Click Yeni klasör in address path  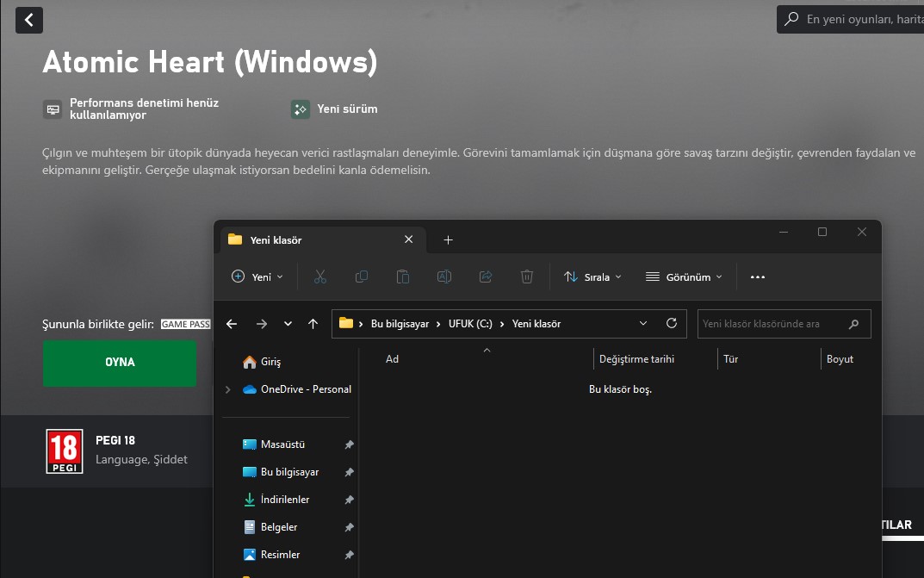point(536,324)
